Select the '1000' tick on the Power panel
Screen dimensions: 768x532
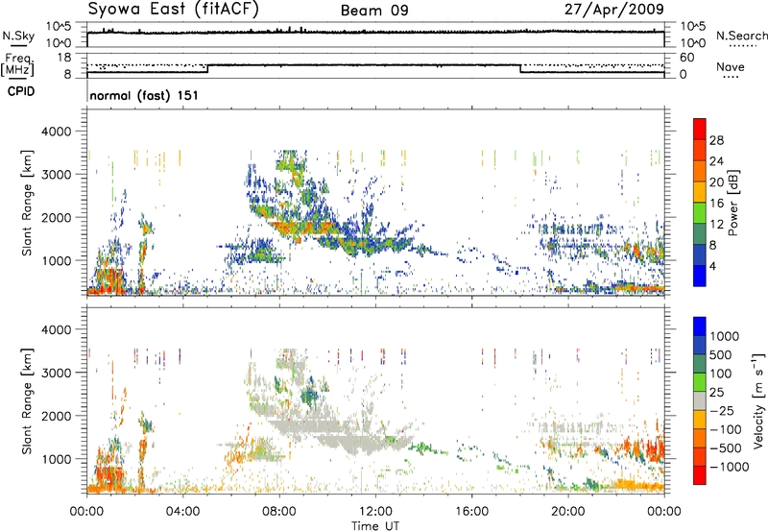tap(56, 260)
